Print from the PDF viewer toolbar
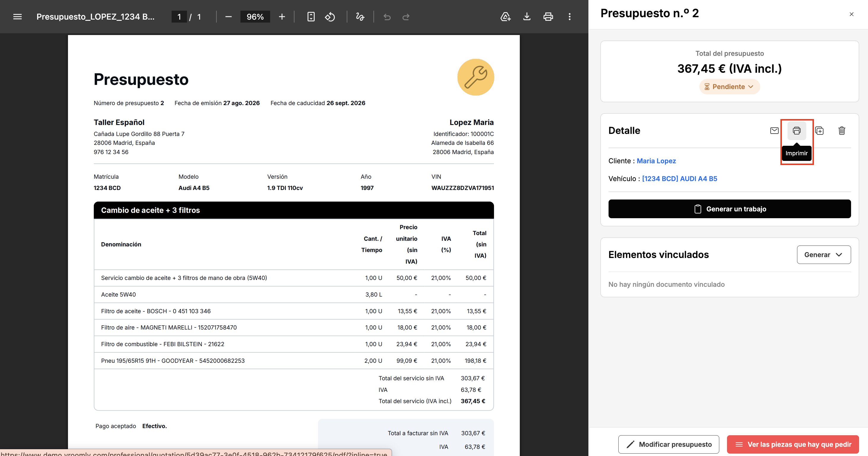 coord(548,17)
